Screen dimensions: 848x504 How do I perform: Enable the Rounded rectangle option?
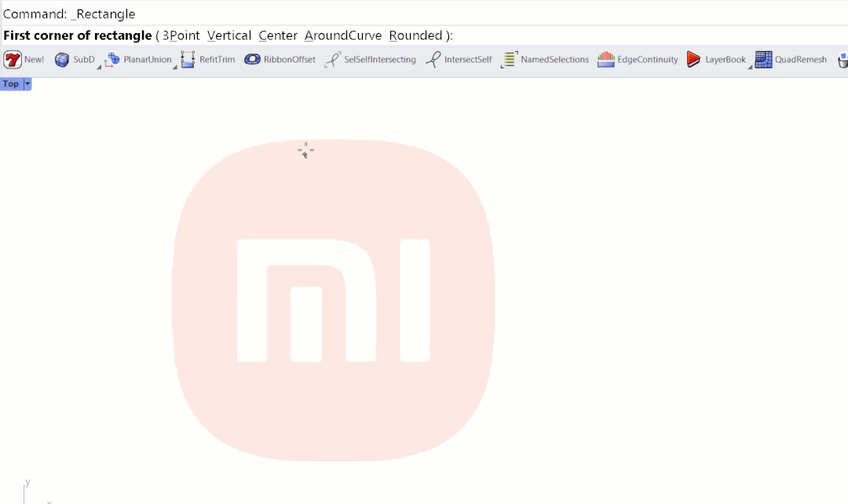click(415, 35)
